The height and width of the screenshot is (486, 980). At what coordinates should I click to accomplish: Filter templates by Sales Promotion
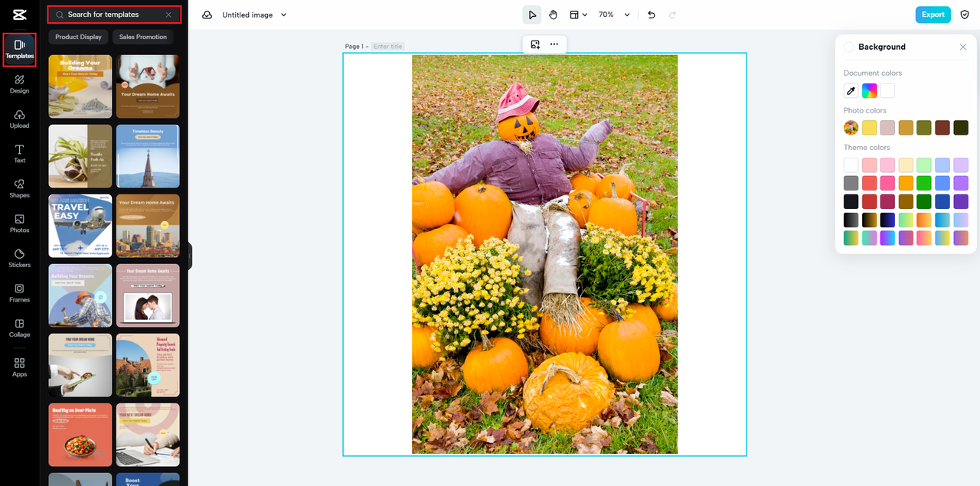(142, 37)
